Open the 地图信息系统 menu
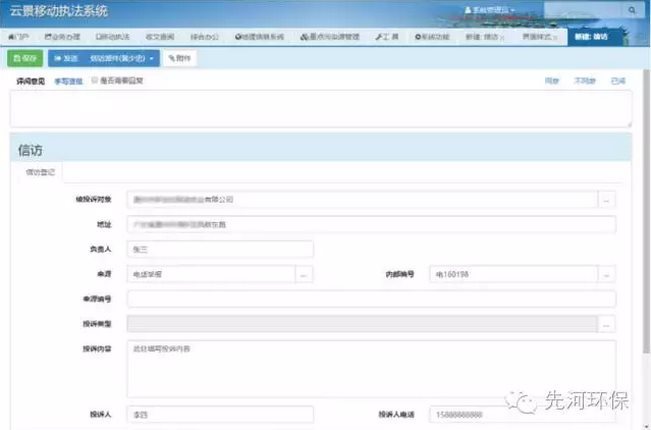This screenshot has height=430, width=651. point(259,37)
